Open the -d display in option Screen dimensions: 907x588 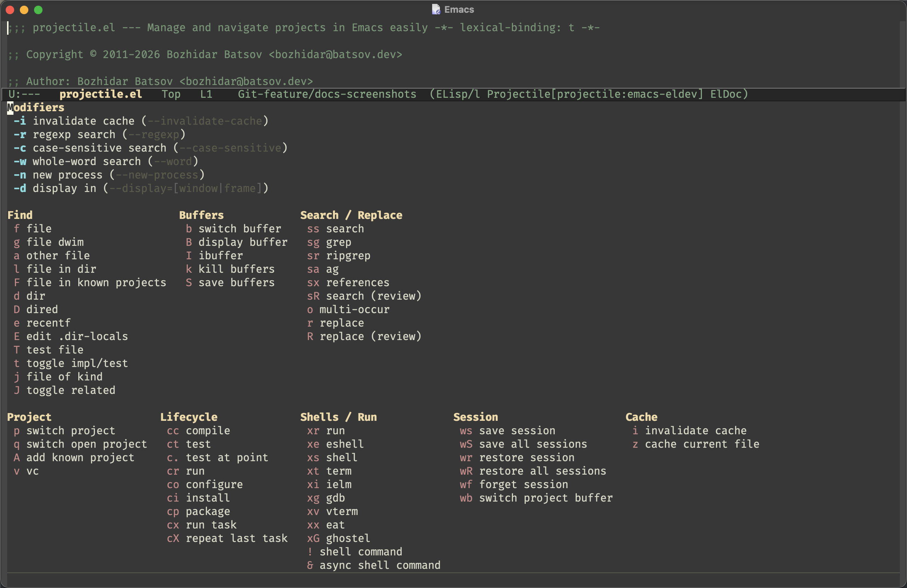(141, 188)
